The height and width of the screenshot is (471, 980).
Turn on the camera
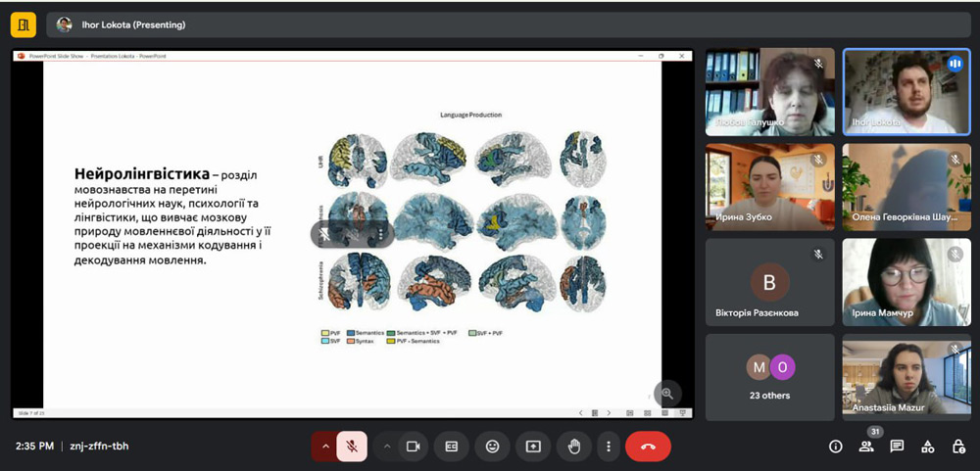pyautogui.click(x=413, y=447)
